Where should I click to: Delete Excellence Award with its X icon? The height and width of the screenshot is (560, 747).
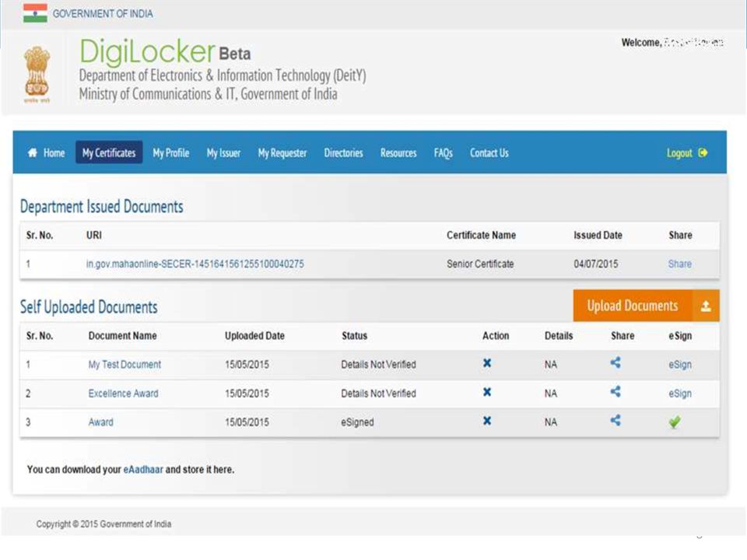coord(487,392)
